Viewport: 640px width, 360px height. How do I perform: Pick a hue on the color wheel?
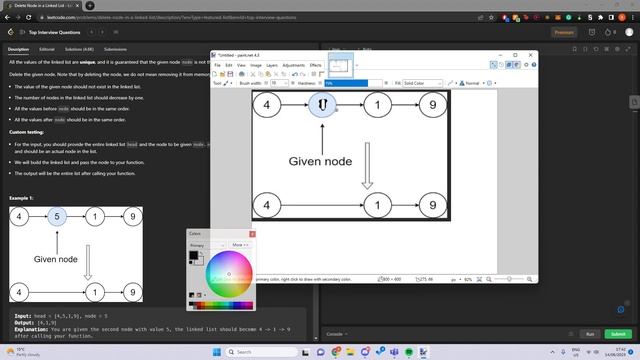click(229, 274)
